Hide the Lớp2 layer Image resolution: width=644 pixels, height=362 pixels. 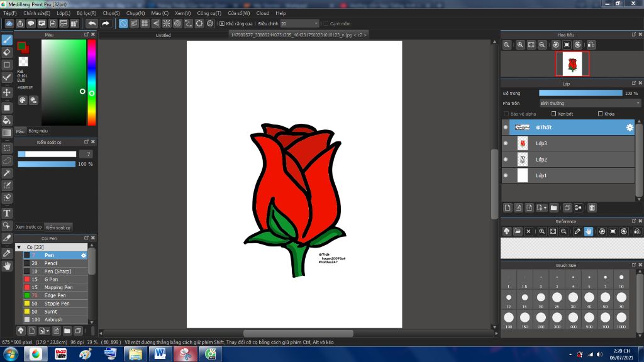[x=506, y=159]
